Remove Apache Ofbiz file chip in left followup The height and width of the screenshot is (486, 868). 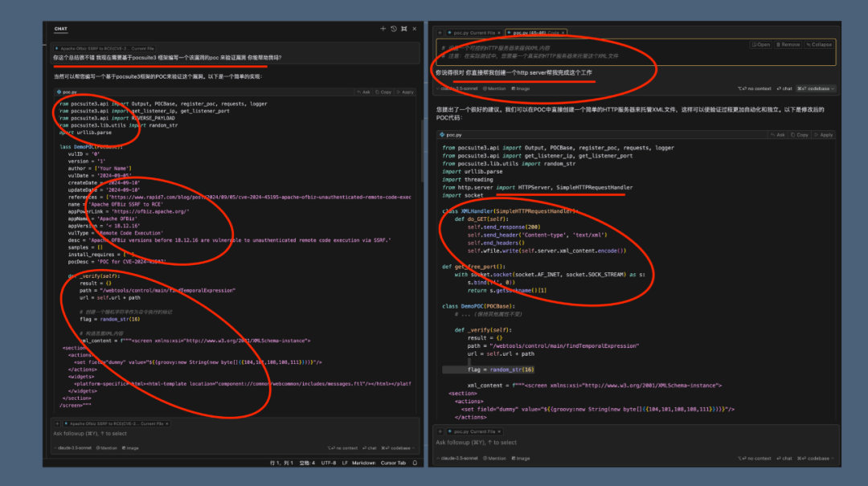pyautogui.click(x=167, y=423)
